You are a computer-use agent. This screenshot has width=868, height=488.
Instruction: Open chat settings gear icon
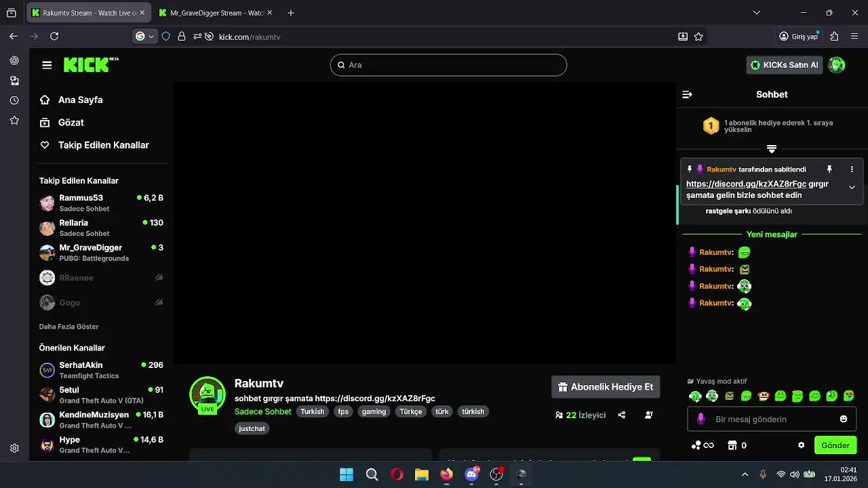(x=801, y=445)
